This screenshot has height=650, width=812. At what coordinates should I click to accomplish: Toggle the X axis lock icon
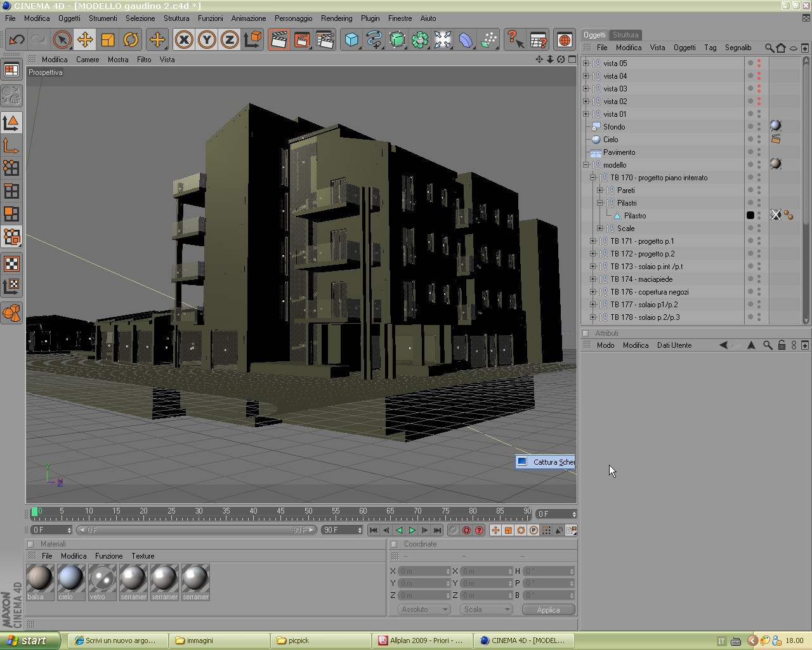[x=183, y=40]
